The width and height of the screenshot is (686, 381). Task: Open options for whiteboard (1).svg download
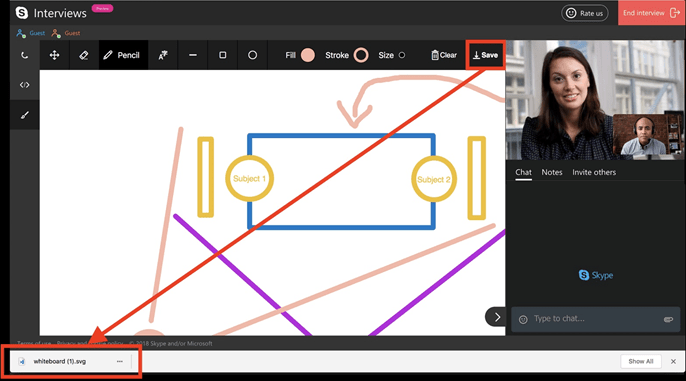coord(120,361)
